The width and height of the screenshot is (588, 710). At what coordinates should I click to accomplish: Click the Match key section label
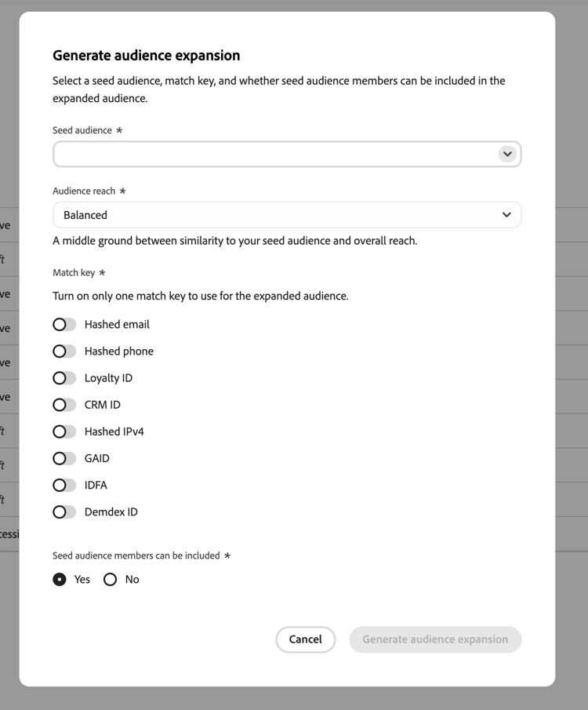pyautogui.click(x=74, y=272)
